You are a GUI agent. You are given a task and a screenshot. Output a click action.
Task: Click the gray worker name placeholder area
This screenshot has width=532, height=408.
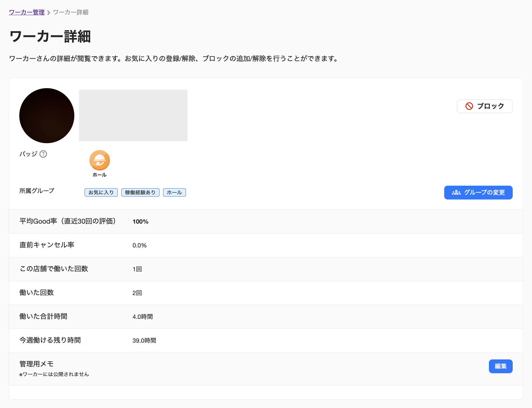[133, 115]
